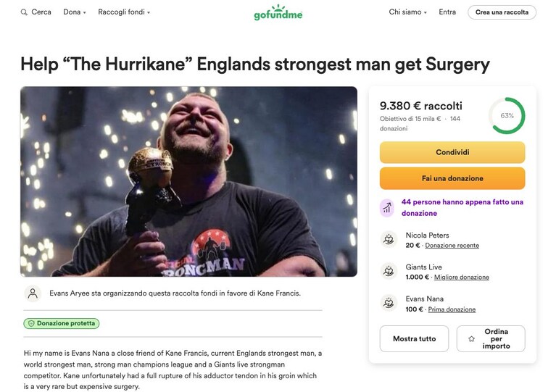Select Entra in the top navigation
The image size is (556, 392).
[x=447, y=12]
